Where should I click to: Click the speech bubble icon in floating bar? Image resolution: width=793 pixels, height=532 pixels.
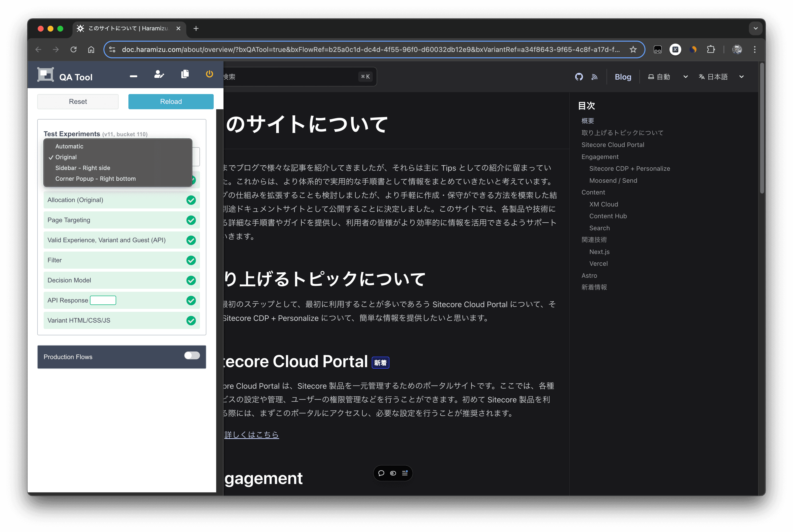click(x=381, y=473)
